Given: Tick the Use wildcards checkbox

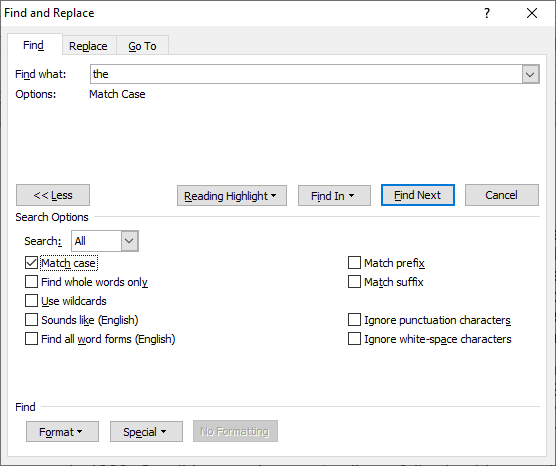Looking at the screenshot, I should point(31,301).
